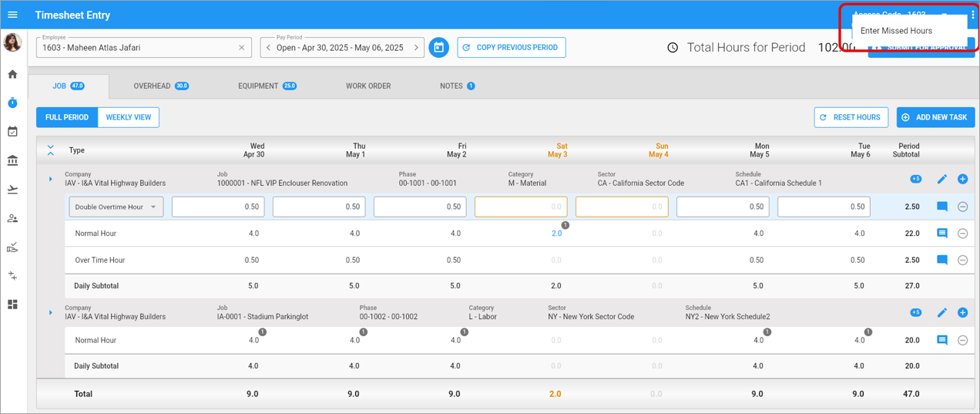This screenshot has height=414, width=980.
Task: Edit the Stadium Parkinglot job
Action: pyautogui.click(x=941, y=312)
